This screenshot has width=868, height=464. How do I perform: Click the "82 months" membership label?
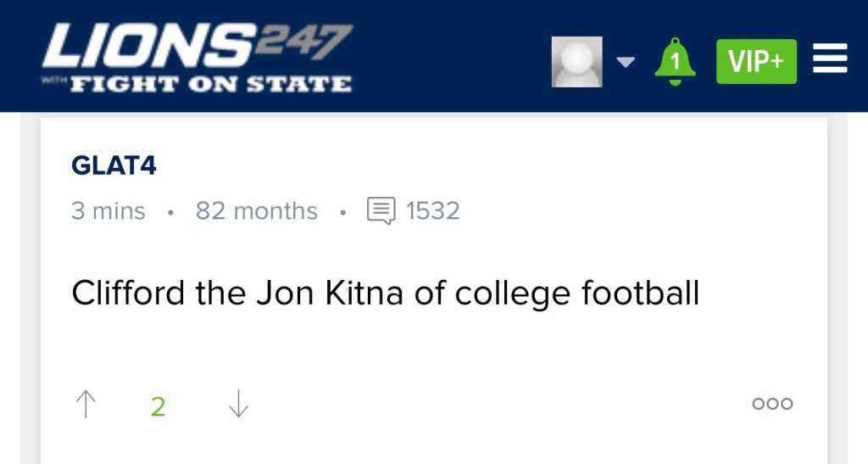[257, 211]
